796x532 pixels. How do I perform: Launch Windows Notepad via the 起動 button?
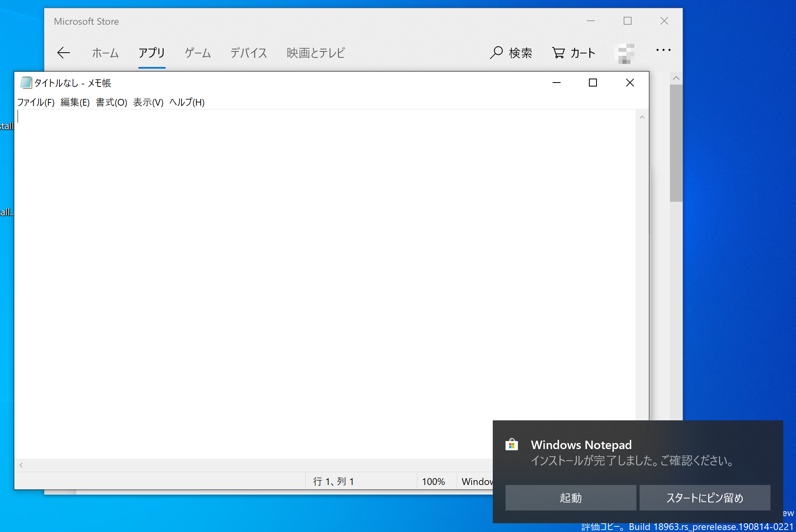[x=571, y=498]
